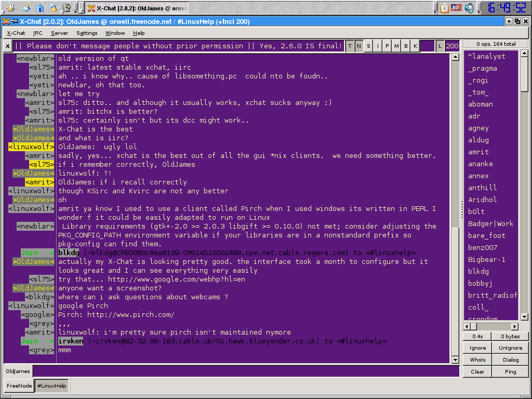The image size is (532, 399).
Task: Open the speaker volume tray icon
Action: click(469, 7)
